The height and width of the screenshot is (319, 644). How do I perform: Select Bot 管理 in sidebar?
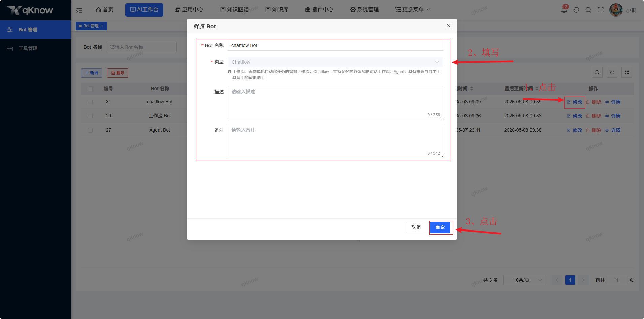35,30
